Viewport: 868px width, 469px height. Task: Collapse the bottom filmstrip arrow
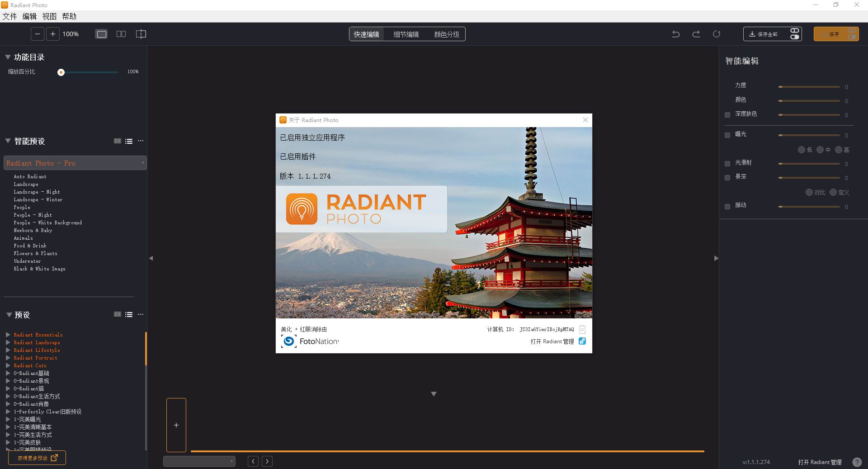(x=434, y=394)
